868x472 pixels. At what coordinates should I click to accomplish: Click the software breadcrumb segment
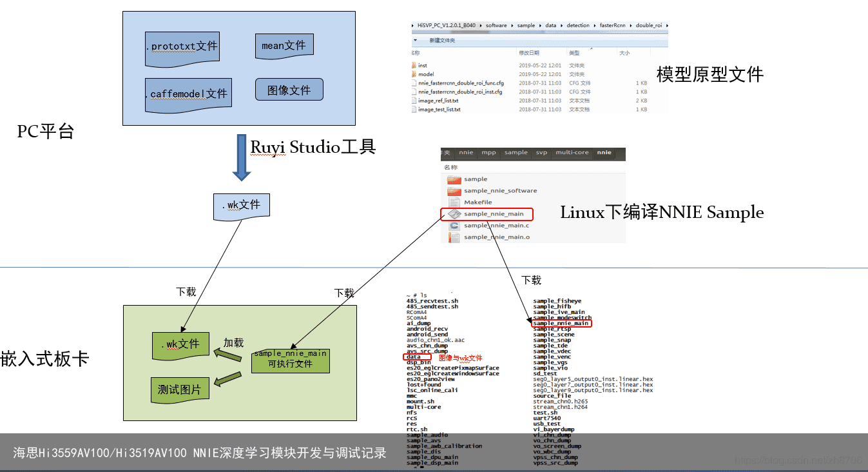pos(496,25)
